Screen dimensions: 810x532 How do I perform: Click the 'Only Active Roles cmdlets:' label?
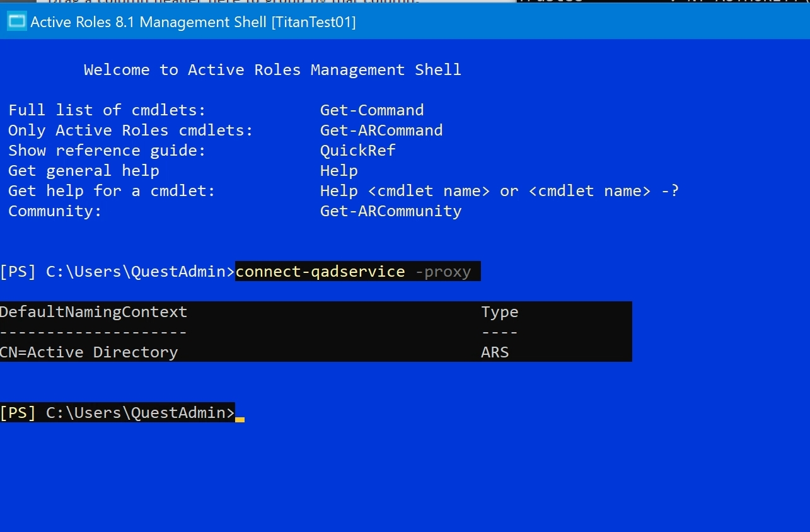click(x=130, y=130)
